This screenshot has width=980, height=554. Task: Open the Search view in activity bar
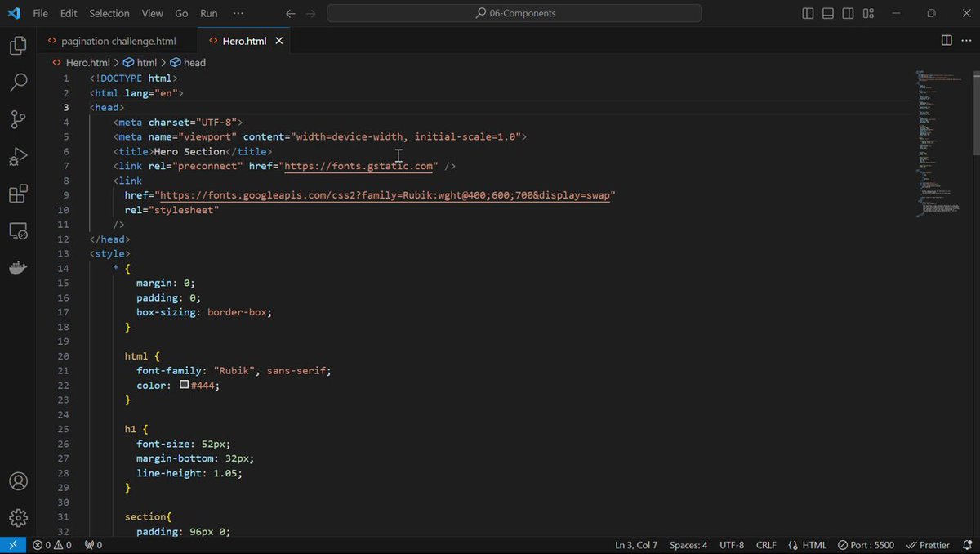18,83
